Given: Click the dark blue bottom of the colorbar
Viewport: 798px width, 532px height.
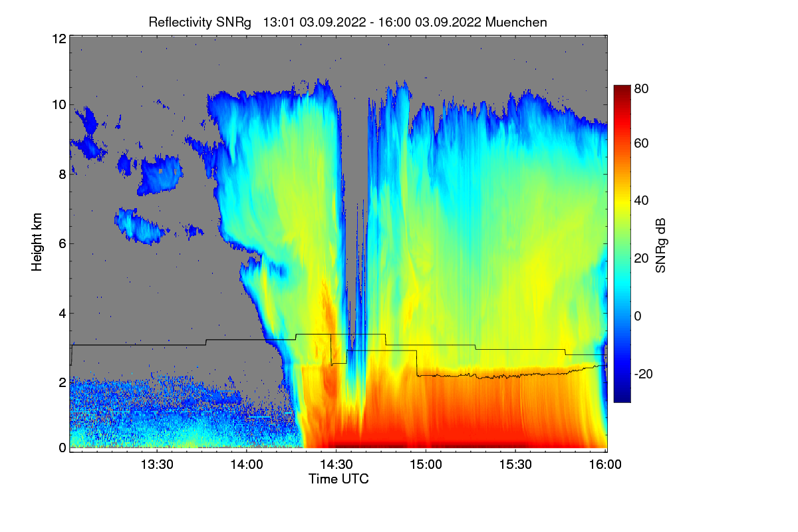Looking at the screenshot, I should coord(621,397).
